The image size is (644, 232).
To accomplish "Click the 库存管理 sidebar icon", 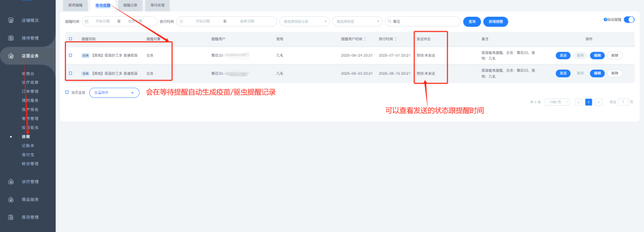I will pyautogui.click(x=11, y=217).
